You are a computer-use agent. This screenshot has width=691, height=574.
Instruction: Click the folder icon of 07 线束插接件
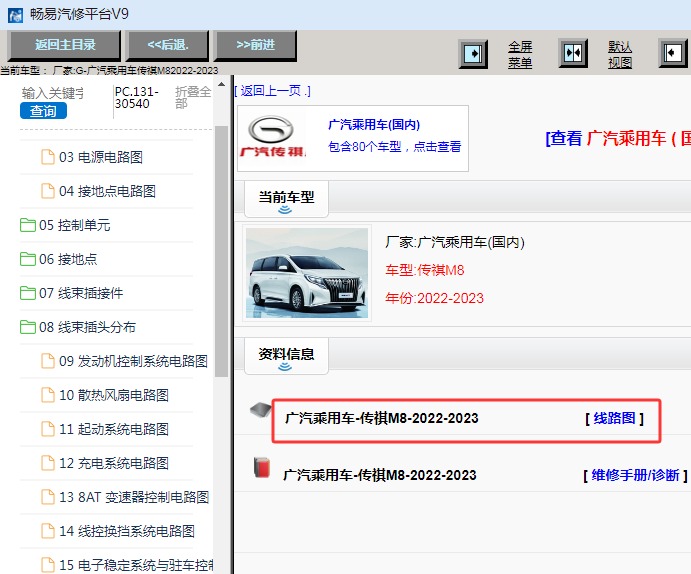(28, 293)
